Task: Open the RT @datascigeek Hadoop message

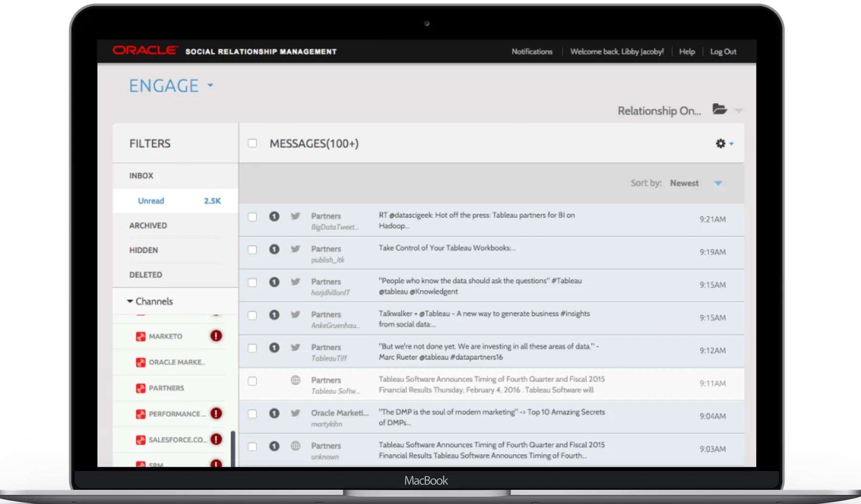Action: (x=477, y=220)
